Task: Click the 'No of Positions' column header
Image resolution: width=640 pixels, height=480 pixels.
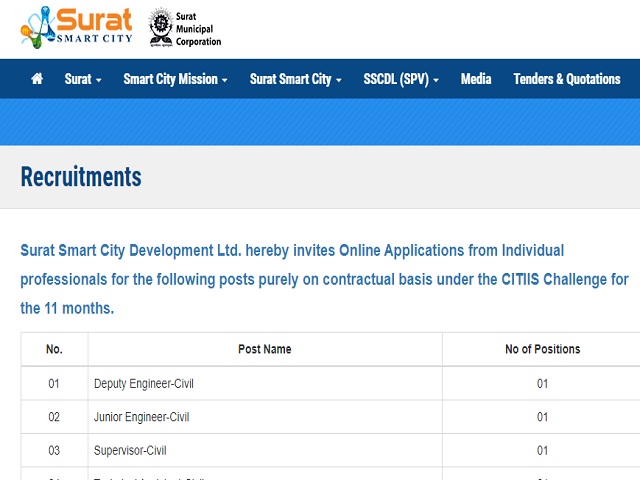Action: 542,349
